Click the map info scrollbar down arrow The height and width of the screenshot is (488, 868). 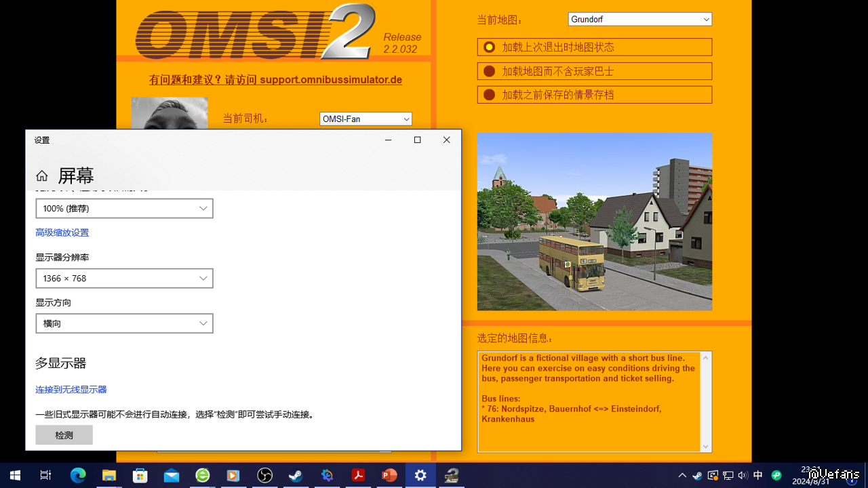pos(706,446)
